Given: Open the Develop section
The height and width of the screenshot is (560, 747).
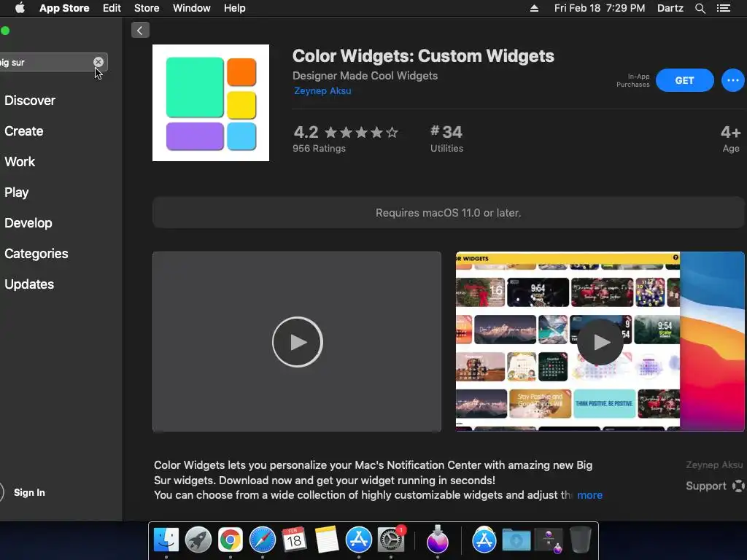Looking at the screenshot, I should pyautogui.click(x=28, y=223).
